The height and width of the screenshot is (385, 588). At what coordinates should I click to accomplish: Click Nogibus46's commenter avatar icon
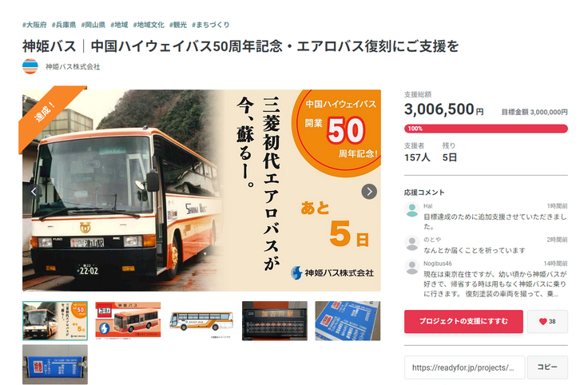(x=411, y=267)
